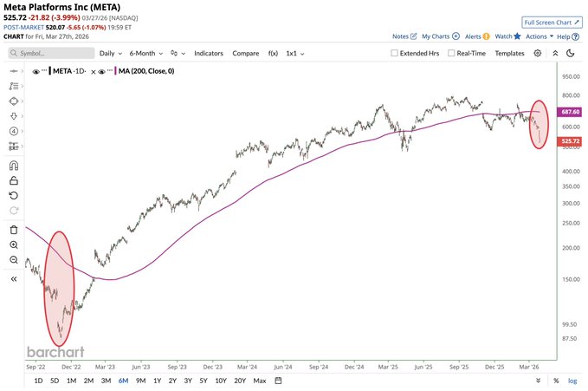This screenshot has width=588, height=391.
Task: Choose the Max time range
Action: (x=259, y=380)
